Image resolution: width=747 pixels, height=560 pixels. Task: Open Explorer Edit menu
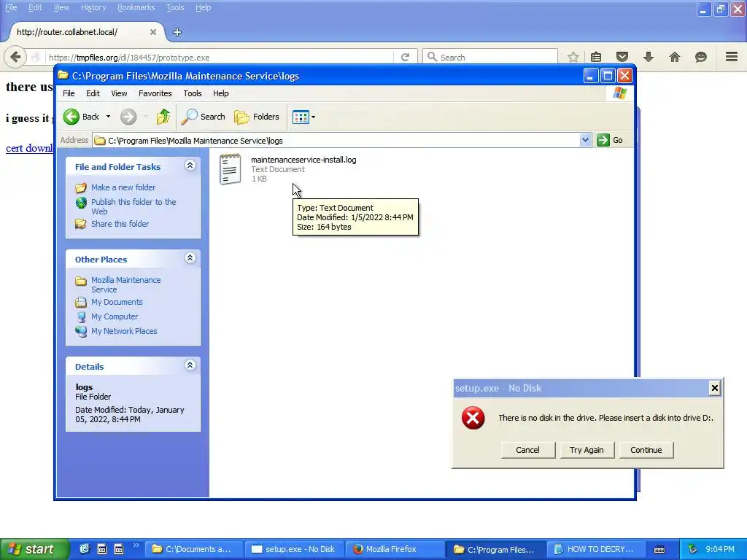pos(93,93)
